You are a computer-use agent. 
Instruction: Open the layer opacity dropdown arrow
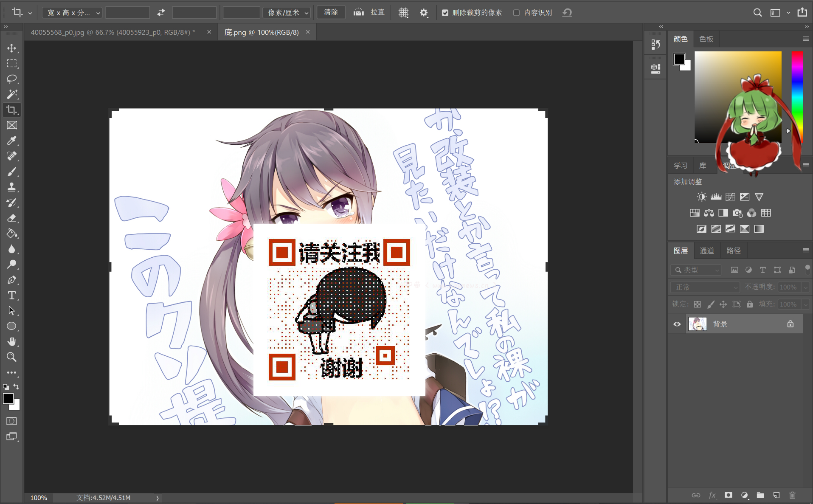(805, 287)
